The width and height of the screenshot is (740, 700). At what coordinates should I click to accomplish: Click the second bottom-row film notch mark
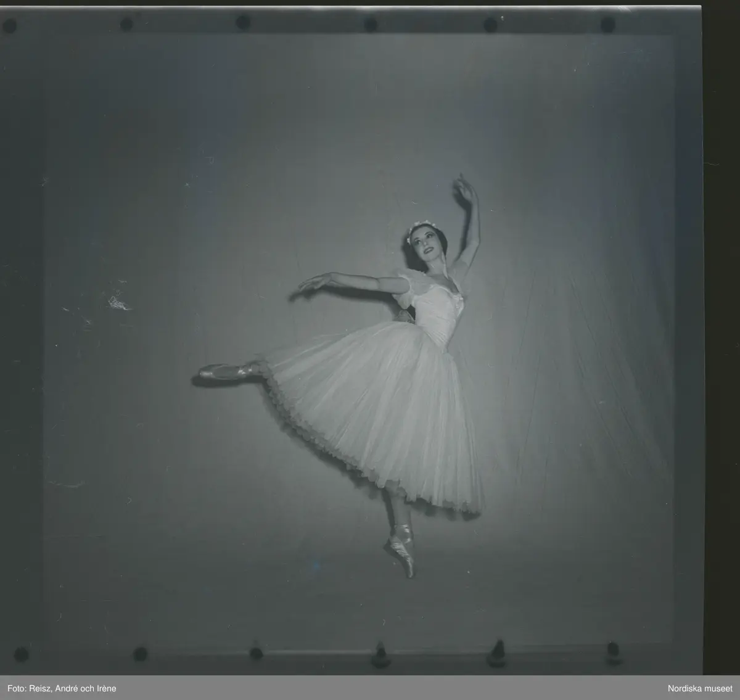(141, 654)
